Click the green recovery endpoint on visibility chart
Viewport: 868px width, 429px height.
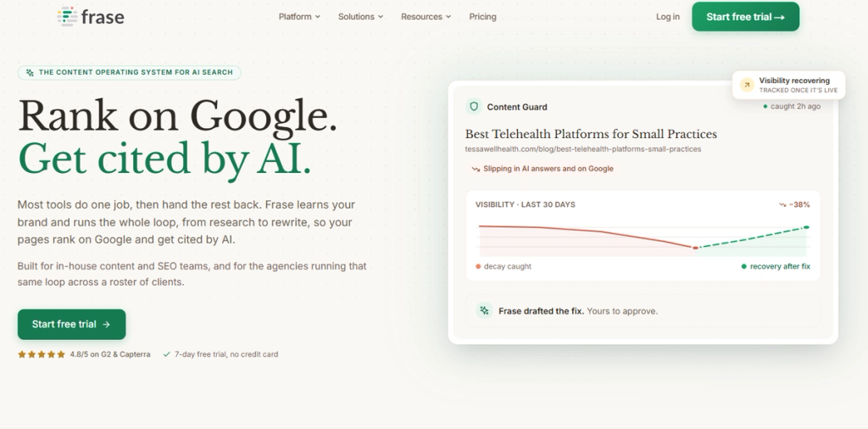click(807, 227)
